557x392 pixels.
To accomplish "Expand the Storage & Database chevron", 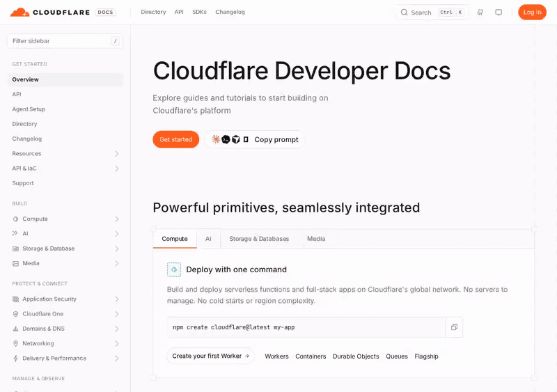I will [x=116, y=249].
